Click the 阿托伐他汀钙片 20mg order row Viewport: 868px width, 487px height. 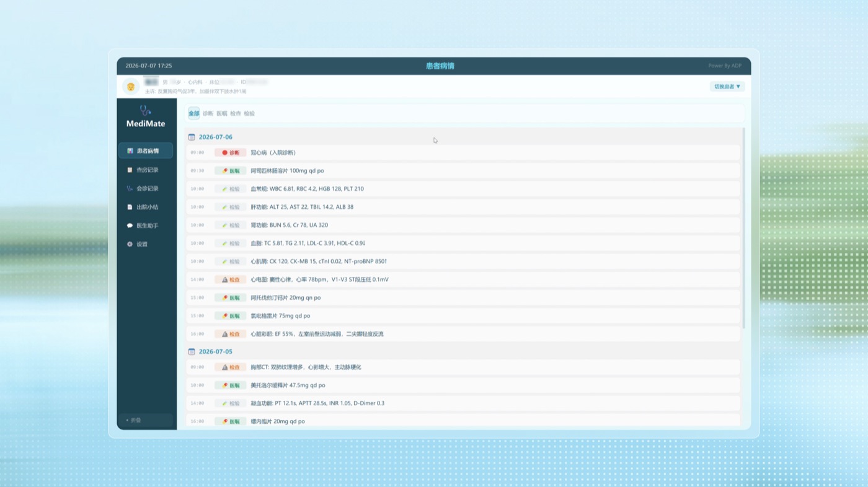coord(463,297)
